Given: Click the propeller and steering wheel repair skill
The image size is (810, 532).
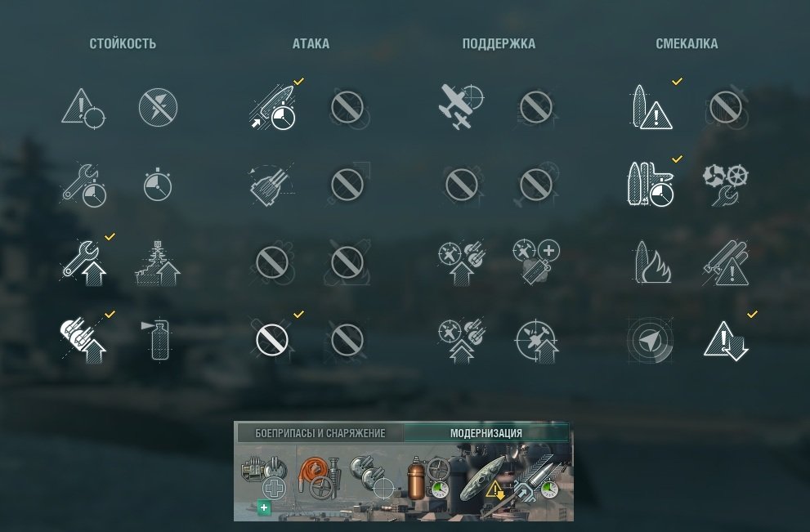Looking at the screenshot, I should [x=725, y=185].
